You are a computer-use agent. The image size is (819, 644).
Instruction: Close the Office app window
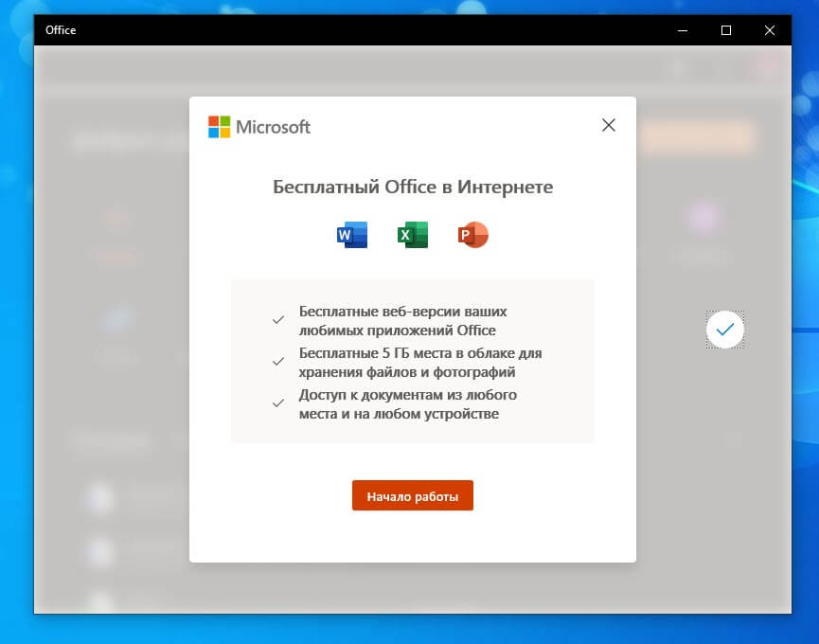[x=770, y=30]
